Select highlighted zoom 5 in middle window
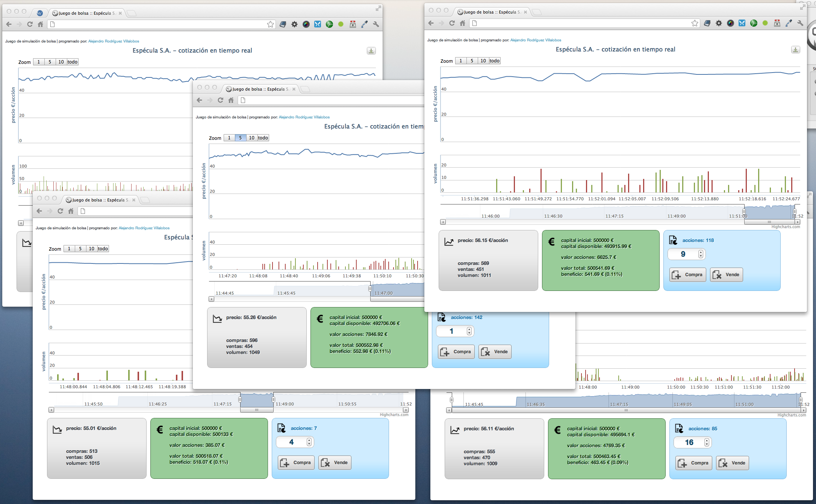816x504 pixels. click(x=241, y=138)
